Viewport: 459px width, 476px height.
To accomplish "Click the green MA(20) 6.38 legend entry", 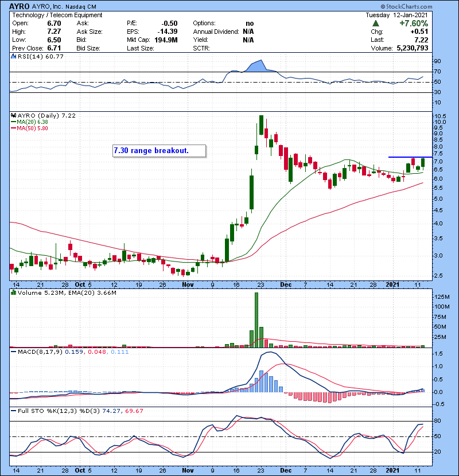I will click(x=29, y=122).
